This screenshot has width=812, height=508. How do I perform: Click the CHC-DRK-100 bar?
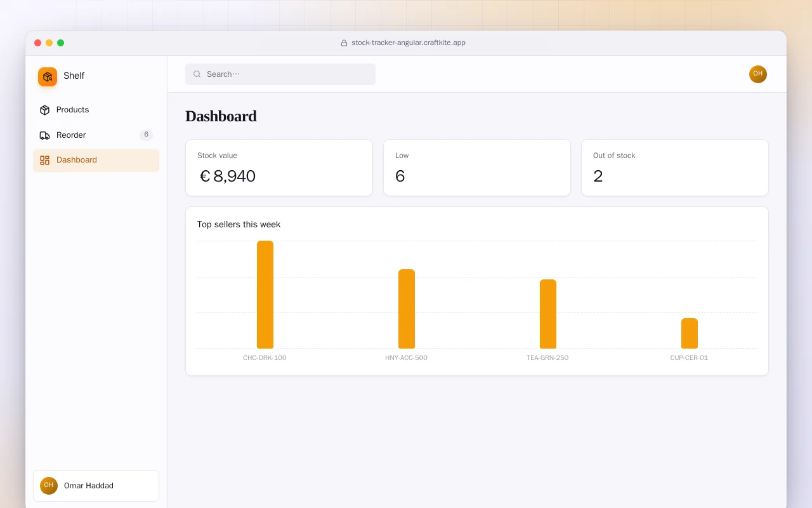(x=265, y=295)
